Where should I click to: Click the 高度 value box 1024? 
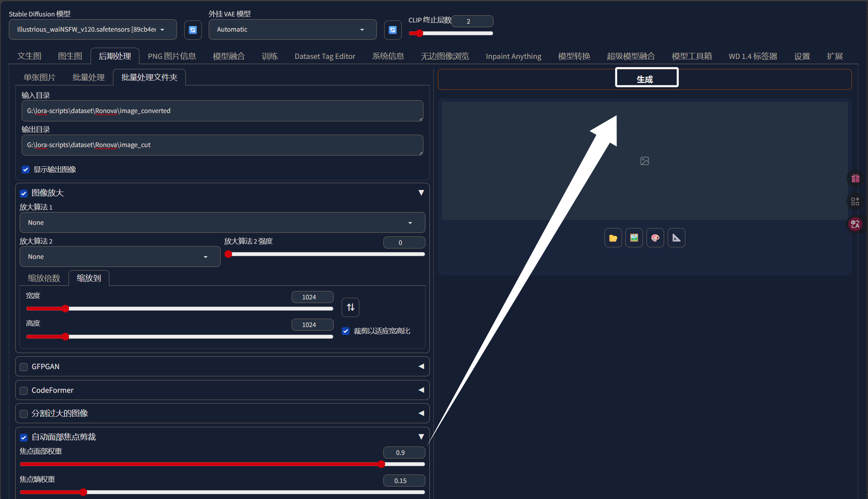point(312,325)
